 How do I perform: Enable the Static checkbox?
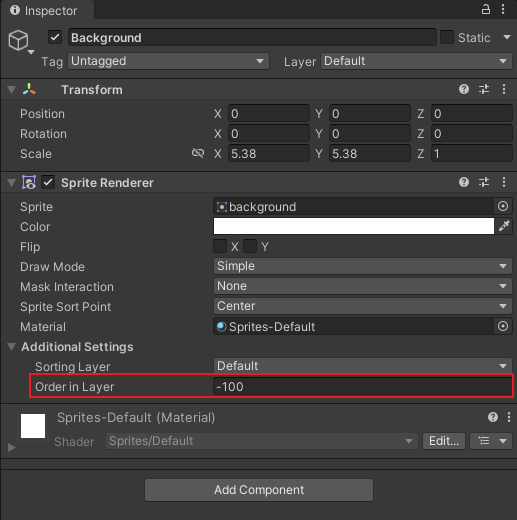tap(447, 37)
